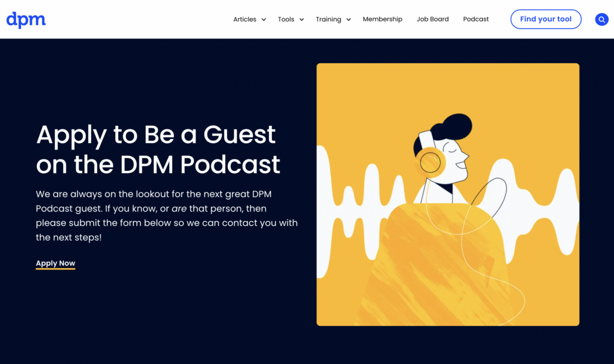
Task: Click the podcast guest description paragraph
Action: (x=166, y=216)
